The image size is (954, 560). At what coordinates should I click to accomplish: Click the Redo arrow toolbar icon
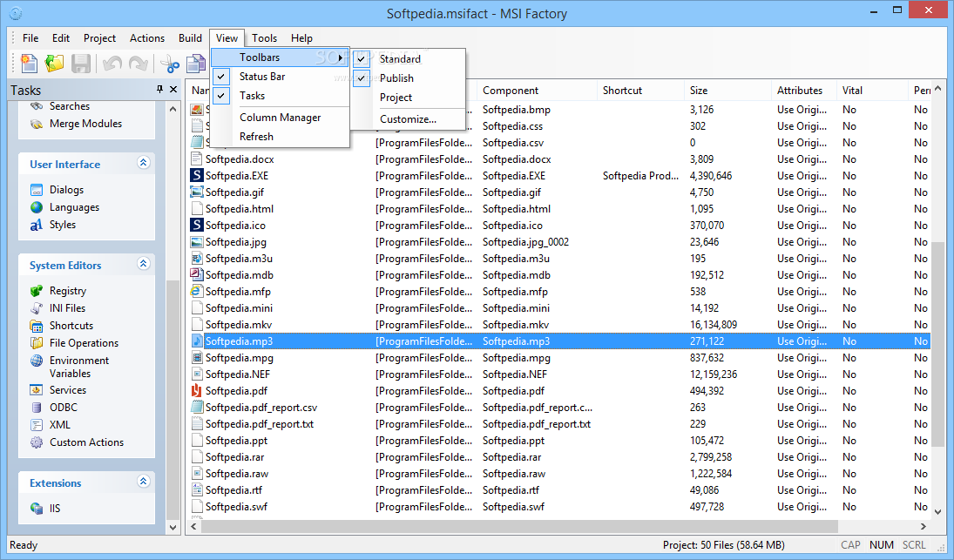(139, 64)
